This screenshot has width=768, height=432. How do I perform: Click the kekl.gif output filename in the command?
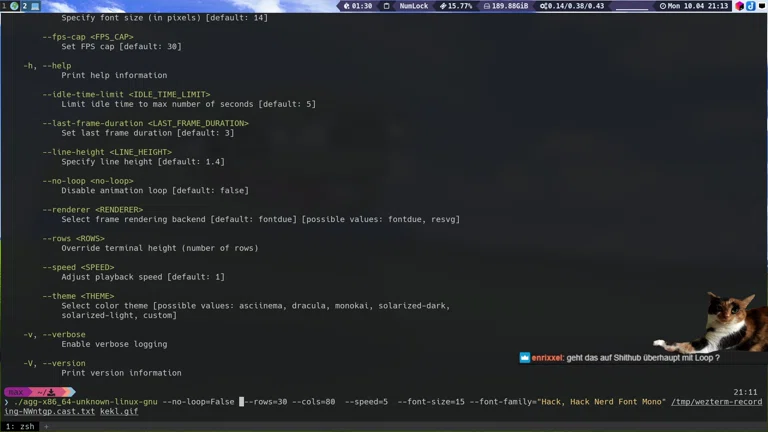(x=119, y=411)
